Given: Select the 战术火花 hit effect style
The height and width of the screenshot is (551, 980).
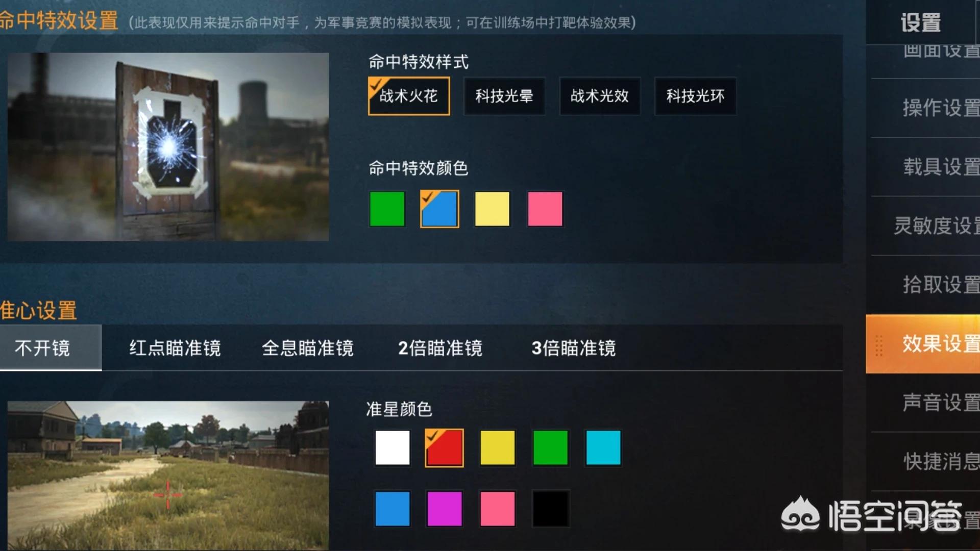Looking at the screenshot, I should pyautogui.click(x=409, y=96).
